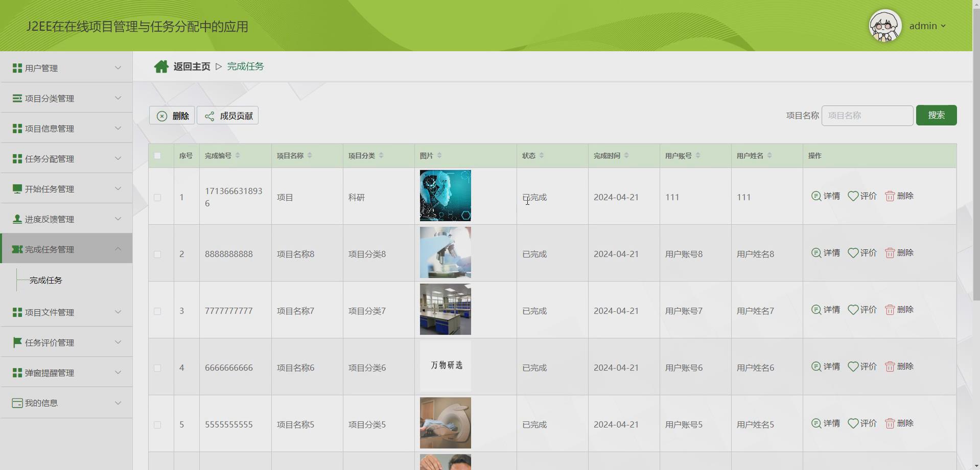Expand the 项目文件管理 menu chevron
The width and height of the screenshot is (980, 470).
(x=118, y=312)
